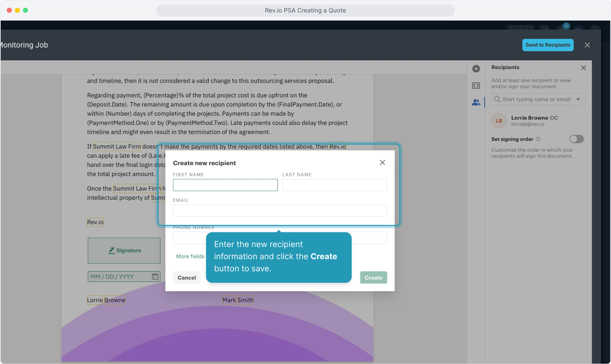Toggle the Set signing order switch
The height and width of the screenshot is (364, 611).
[x=576, y=139]
